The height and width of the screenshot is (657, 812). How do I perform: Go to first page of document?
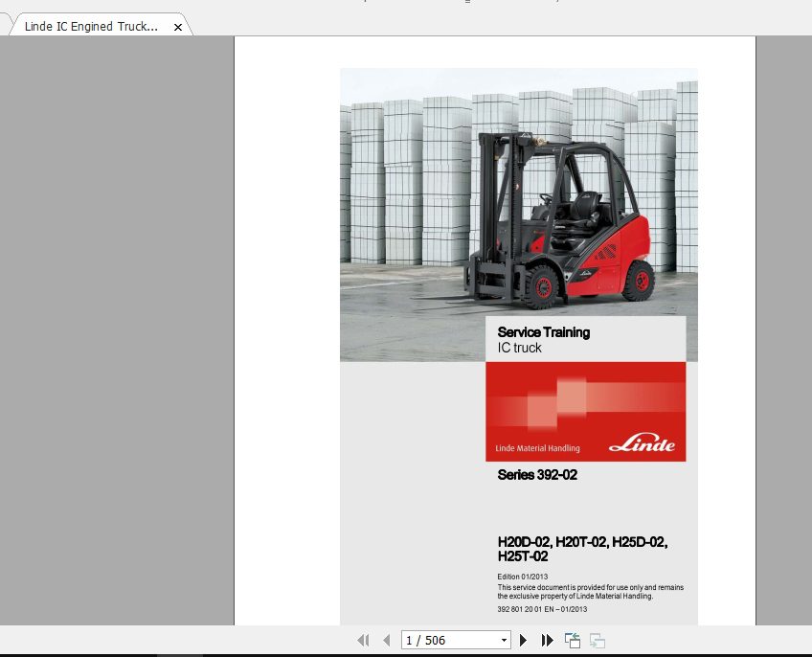point(363,641)
